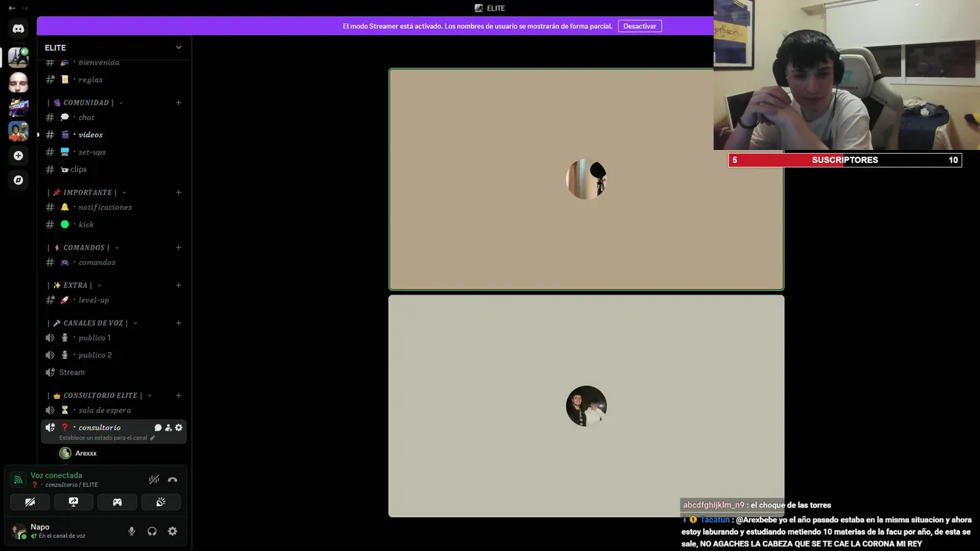Open Discord home direct messages
Screen dimensions: 980x551
(18, 29)
